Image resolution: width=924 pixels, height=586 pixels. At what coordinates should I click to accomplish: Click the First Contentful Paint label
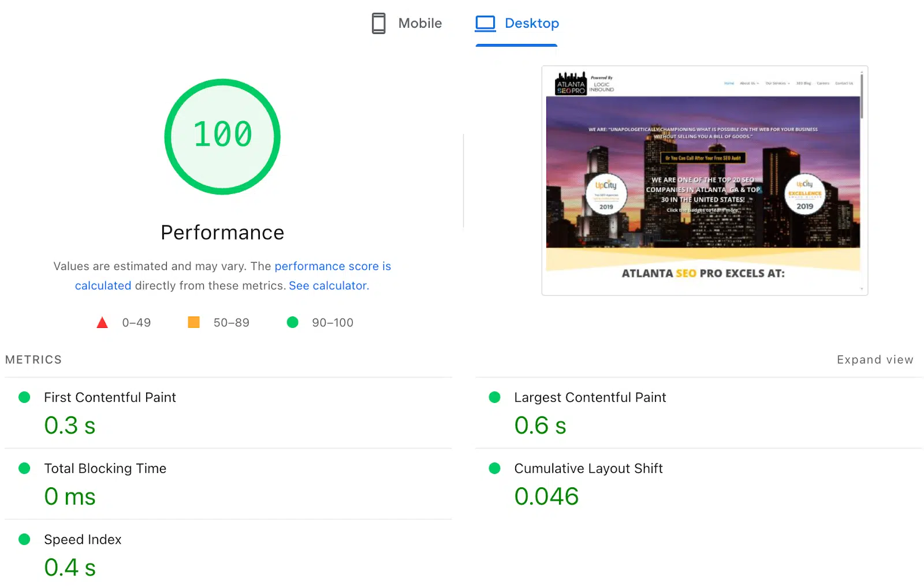click(110, 397)
